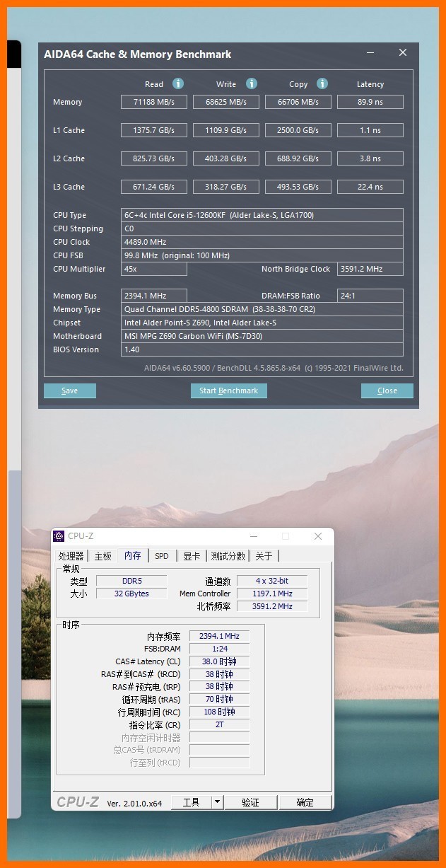Open the 工具 dropdown arrow in CPU-Z
The image size is (446, 868).
[218, 802]
